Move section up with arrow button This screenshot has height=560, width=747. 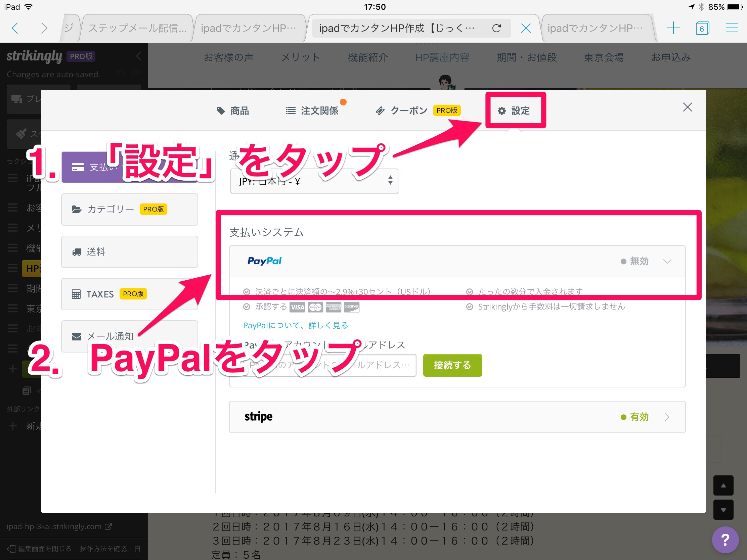[x=723, y=485]
